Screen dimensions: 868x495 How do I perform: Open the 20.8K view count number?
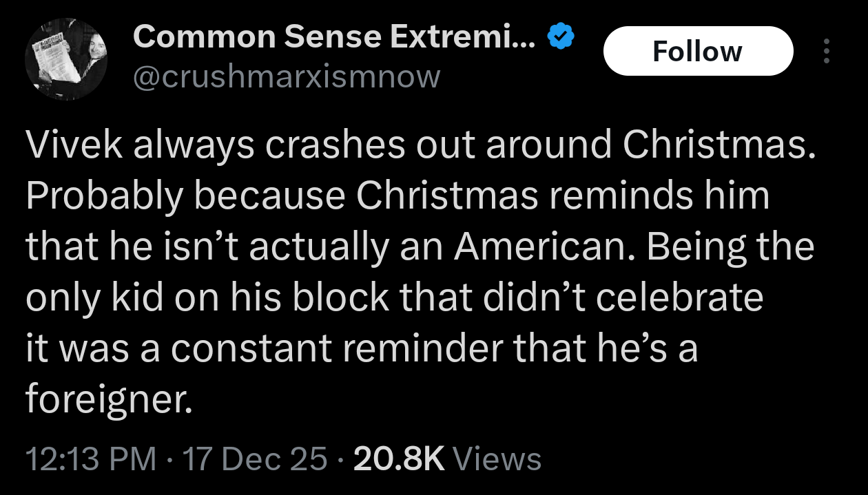[399, 459]
